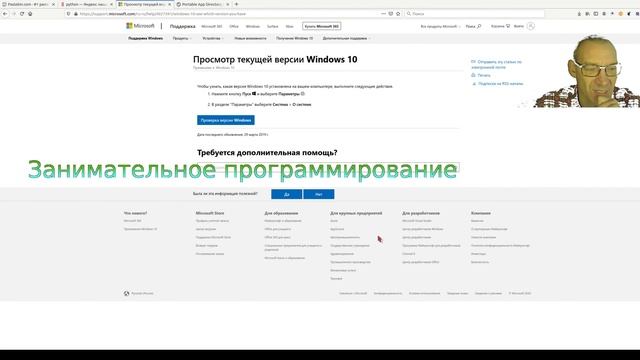640x360 pixels.
Task: Answer Да to the feedback question
Action: pyautogui.click(x=287, y=194)
